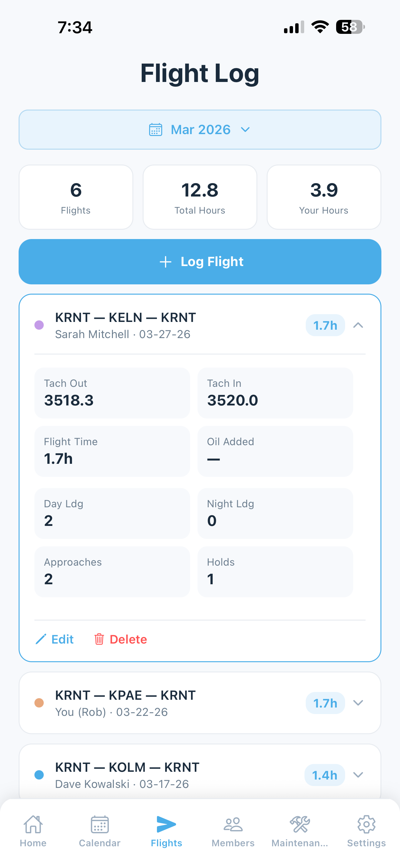This screenshot has width=400, height=868.
Task: Click the purple dot on Sarah's flight
Action: pos(39,325)
